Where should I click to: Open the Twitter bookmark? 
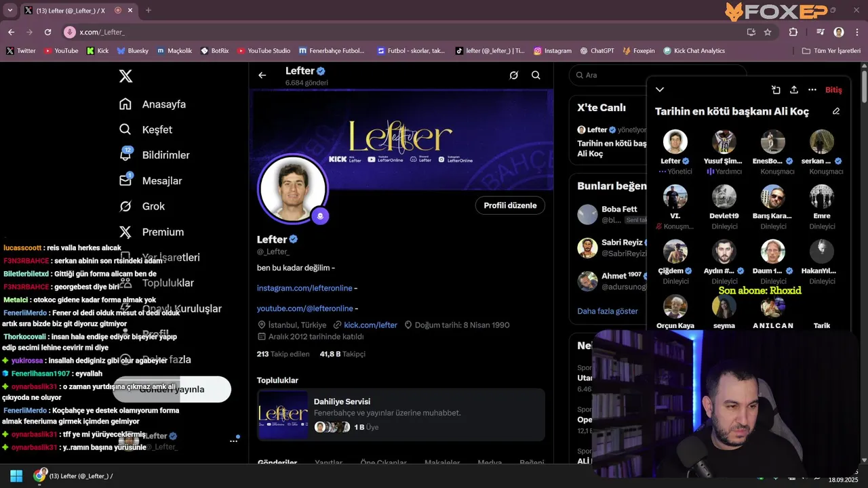21,51
